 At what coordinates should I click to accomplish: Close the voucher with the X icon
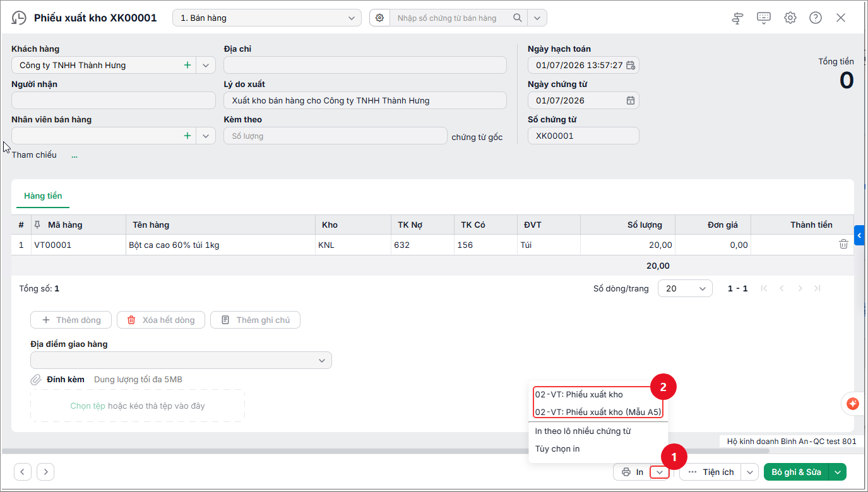(x=841, y=18)
